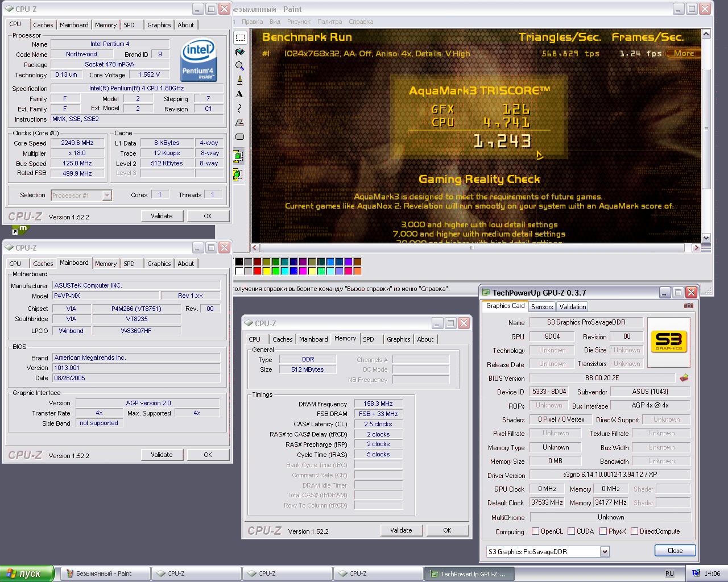This screenshot has height=582, width=728.
Task: Click the system tray icon beside the clock
Action: point(696,573)
